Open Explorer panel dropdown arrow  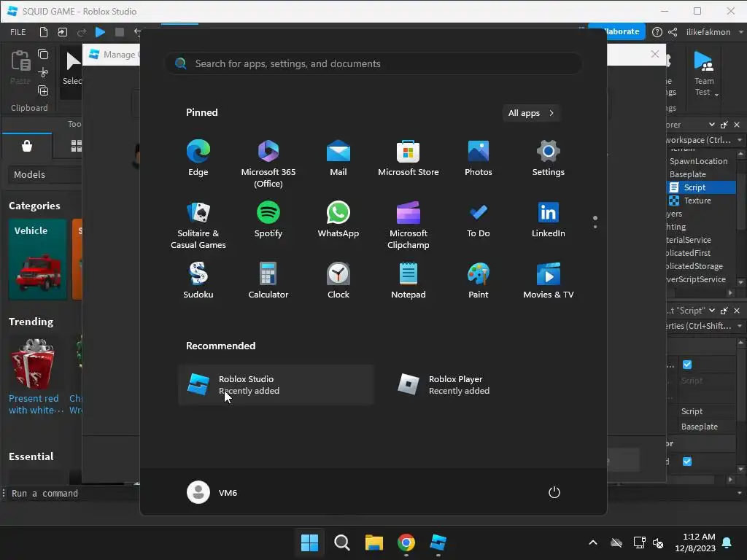point(712,124)
